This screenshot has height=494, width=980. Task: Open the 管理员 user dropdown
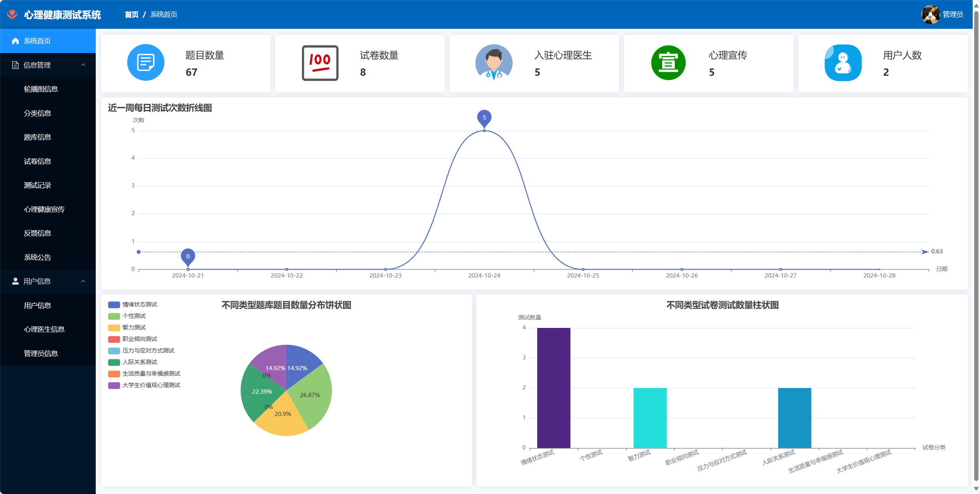[x=953, y=15]
